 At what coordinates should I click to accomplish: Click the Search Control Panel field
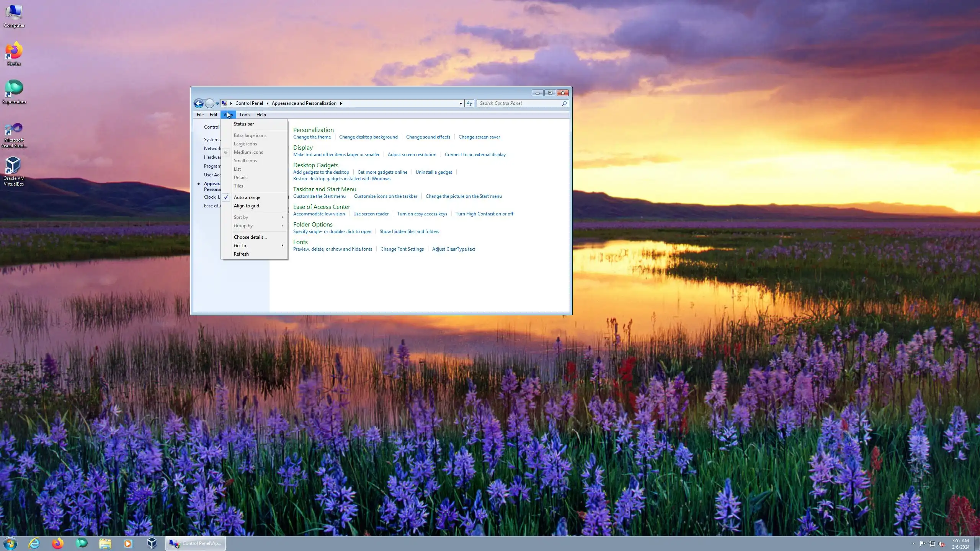point(519,103)
